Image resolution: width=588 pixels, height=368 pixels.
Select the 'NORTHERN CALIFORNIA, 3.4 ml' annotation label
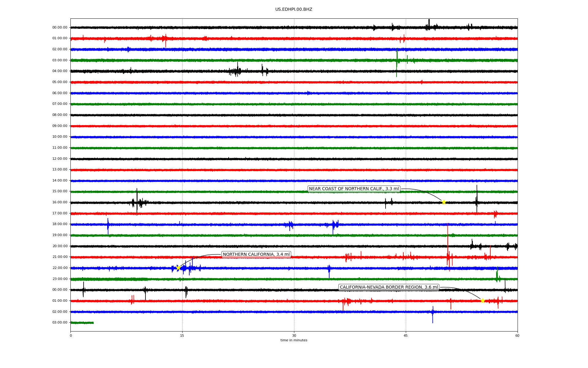click(x=256, y=255)
